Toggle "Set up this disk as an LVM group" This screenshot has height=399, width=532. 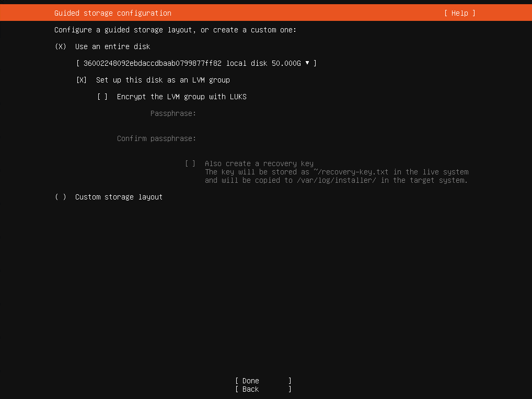tap(81, 80)
